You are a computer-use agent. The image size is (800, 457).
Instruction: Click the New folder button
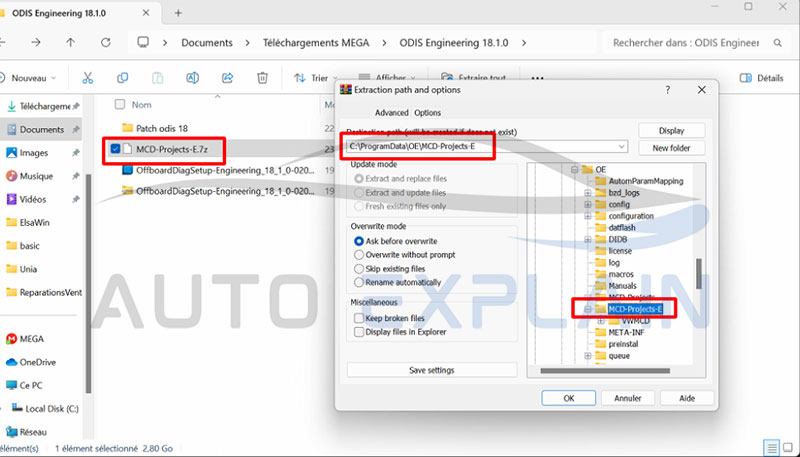click(x=671, y=148)
